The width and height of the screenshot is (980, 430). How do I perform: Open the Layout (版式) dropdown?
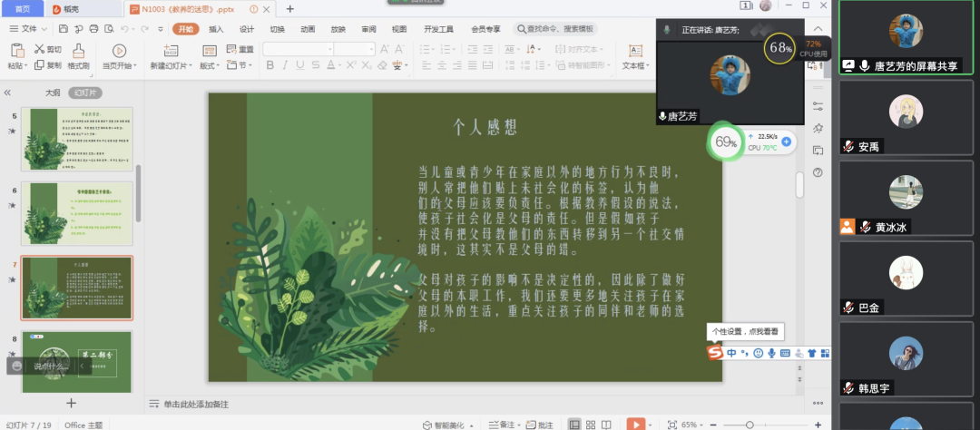point(210,65)
